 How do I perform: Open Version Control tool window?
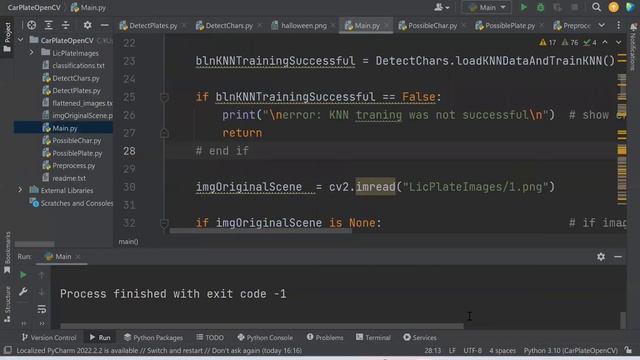pos(49,338)
